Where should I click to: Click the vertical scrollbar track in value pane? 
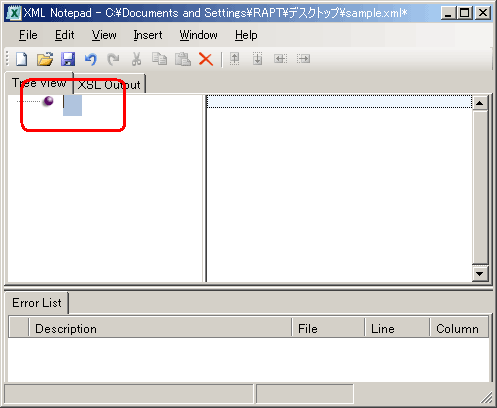480,188
